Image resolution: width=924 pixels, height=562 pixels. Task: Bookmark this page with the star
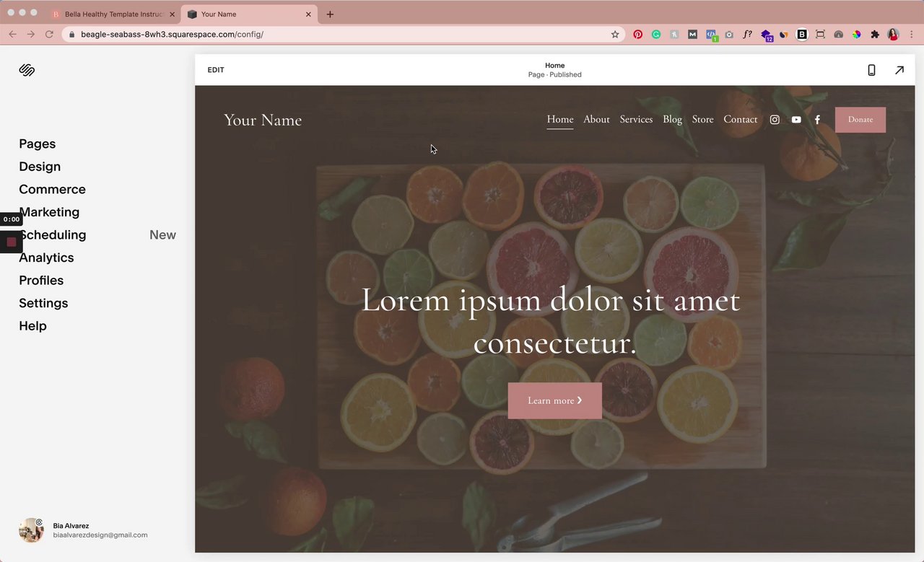pyautogui.click(x=615, y=34)
